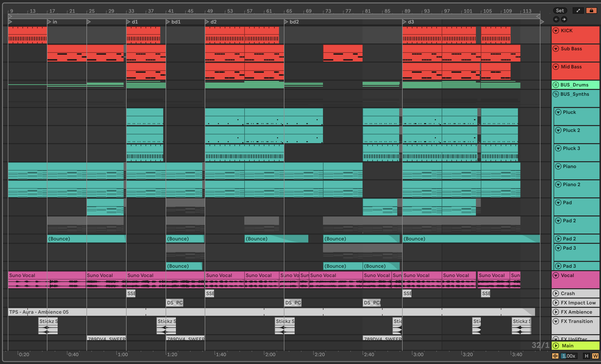601x364 pixels.
Task: Click the Set locator button
Action: pos(560,11)
